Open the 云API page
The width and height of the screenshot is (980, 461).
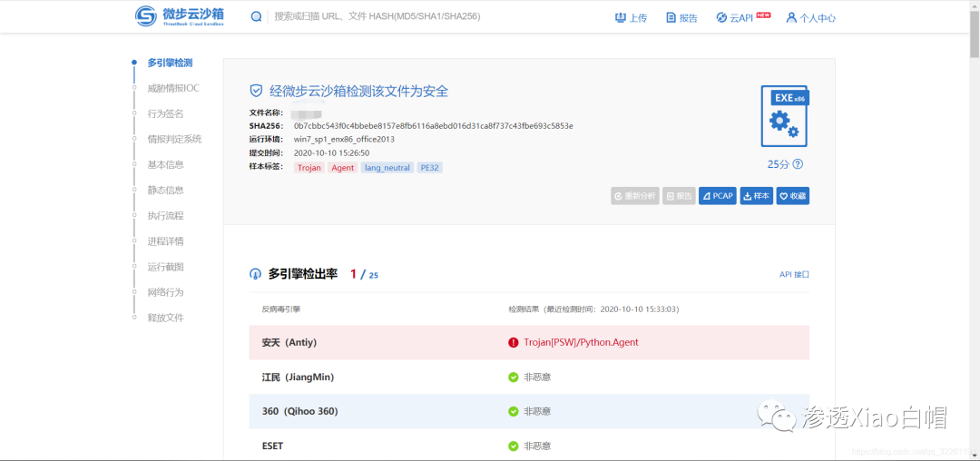click(x=743, y=17)
